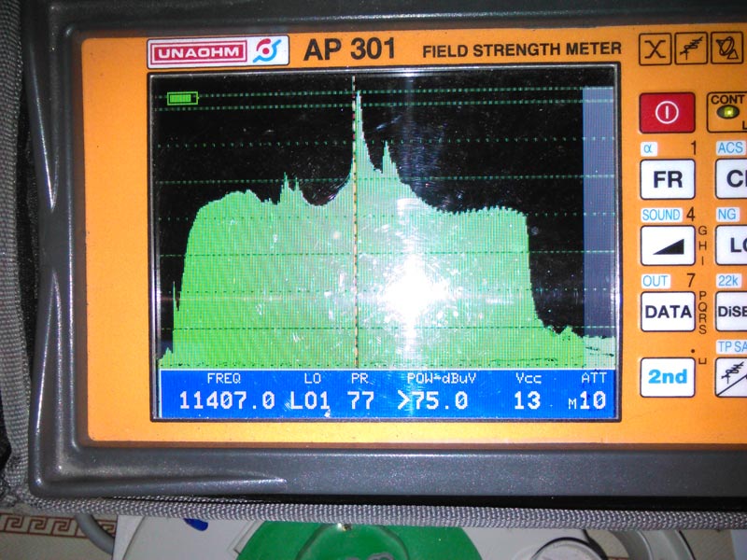
Task: Click the DATA key
Action: [668, 312]
